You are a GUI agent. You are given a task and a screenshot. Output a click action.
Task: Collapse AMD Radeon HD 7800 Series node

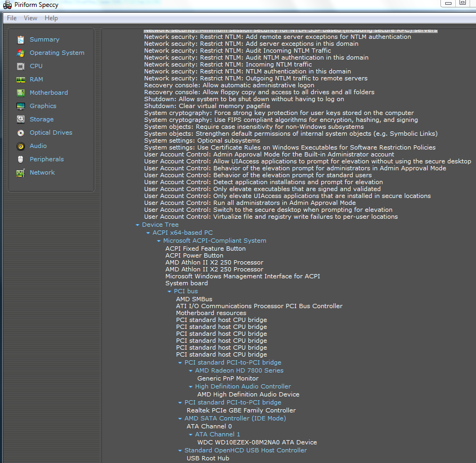190,370
